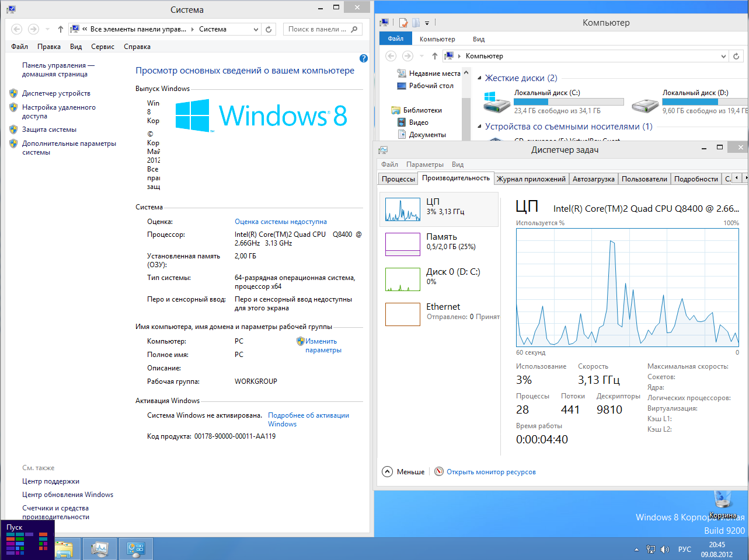Go back in the Система window

coord(17,29)
